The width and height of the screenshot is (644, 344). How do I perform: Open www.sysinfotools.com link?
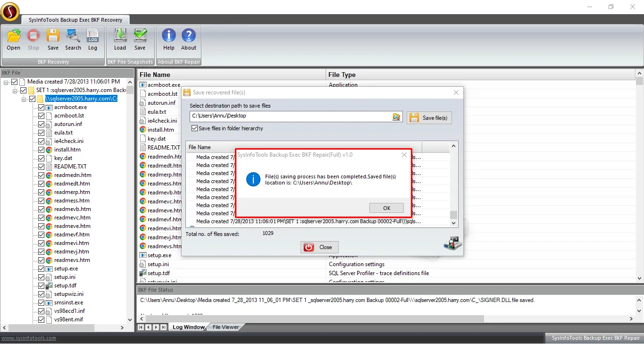click(29, 338)
